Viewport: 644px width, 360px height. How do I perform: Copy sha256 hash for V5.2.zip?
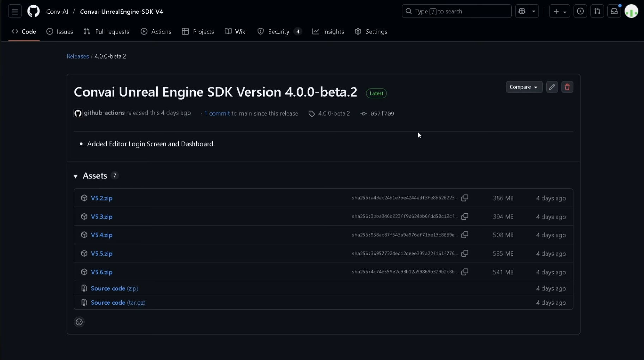[465, 198]
